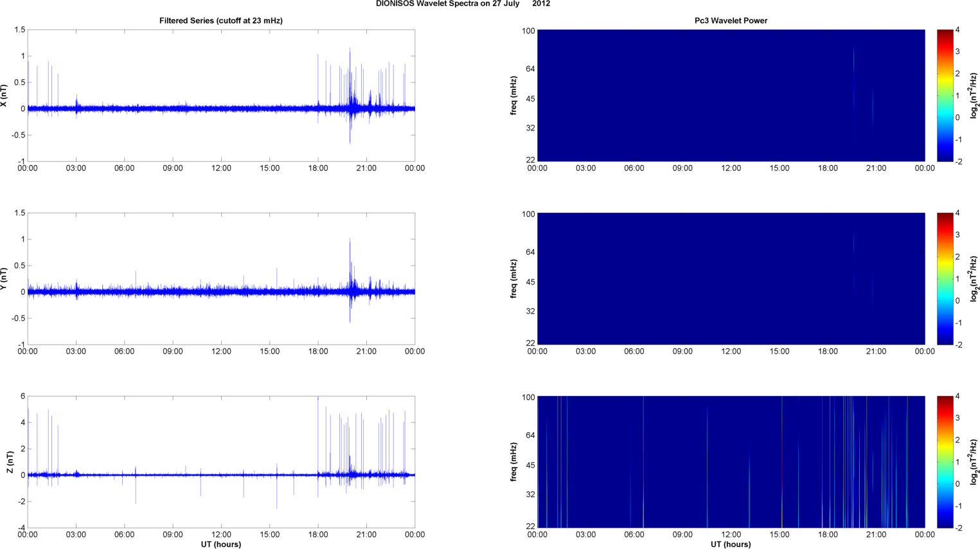
Task: Click the '06:00' tick under the top spectrogram
Action: (x=634, y=168)
